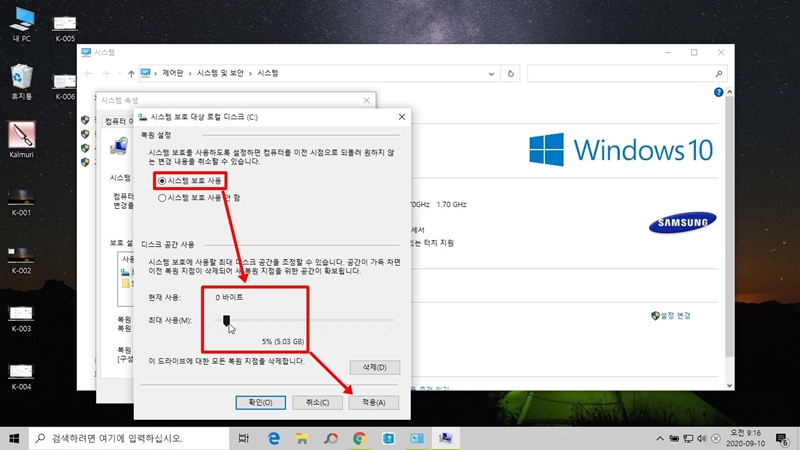Open the battery status tray icon
The height and width of the screenshot is (450, 800).
[674, 438]
